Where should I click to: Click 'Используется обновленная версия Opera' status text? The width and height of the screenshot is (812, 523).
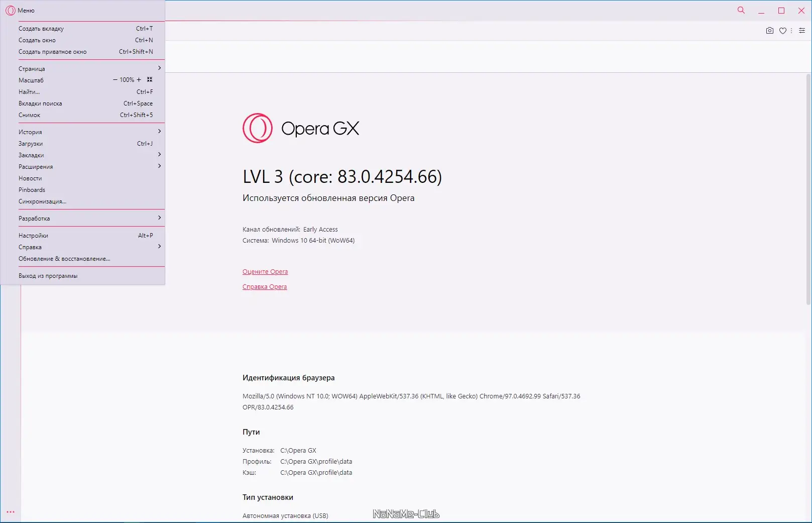[x=328, y=198]
